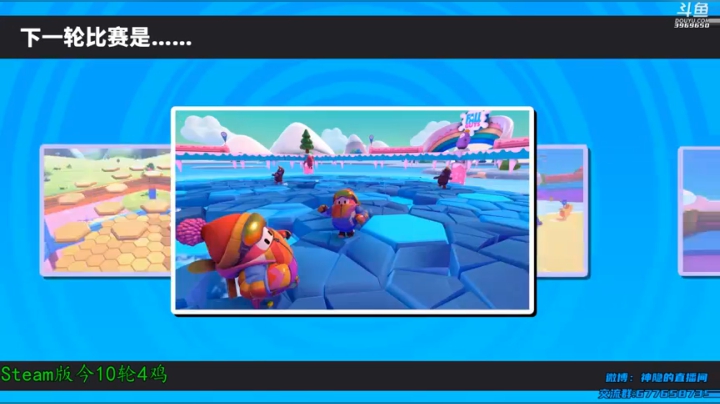Click the 'Steam版 今10轮4鸡' overlay text
Image resolution: width=720 pixels, height=404 pixels.
(x=84, y=374)
